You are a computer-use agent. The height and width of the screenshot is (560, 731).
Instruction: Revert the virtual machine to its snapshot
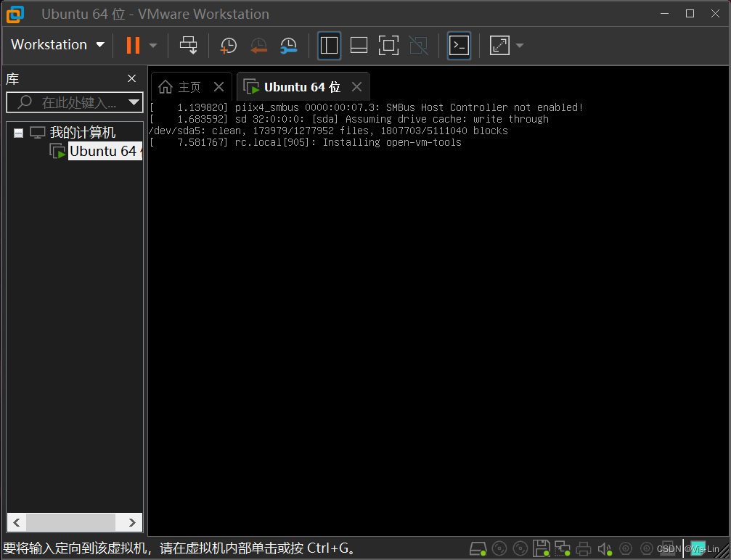[x=258, y=46]
